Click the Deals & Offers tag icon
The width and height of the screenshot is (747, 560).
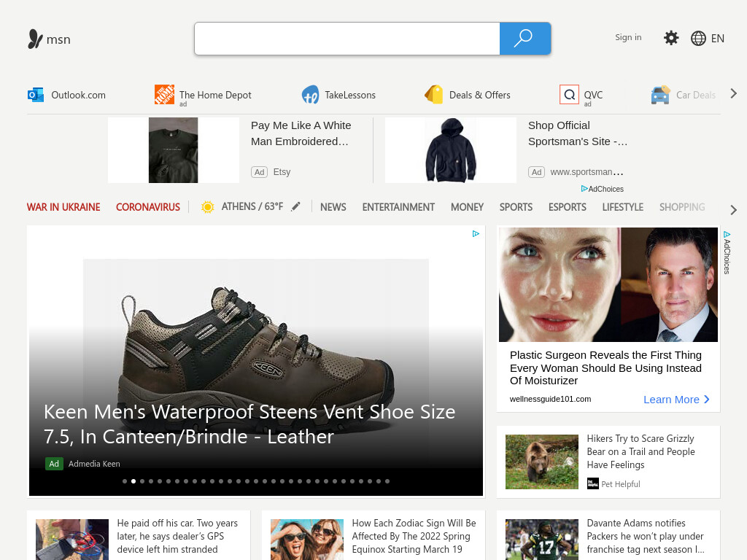click(x=433, y=94)
